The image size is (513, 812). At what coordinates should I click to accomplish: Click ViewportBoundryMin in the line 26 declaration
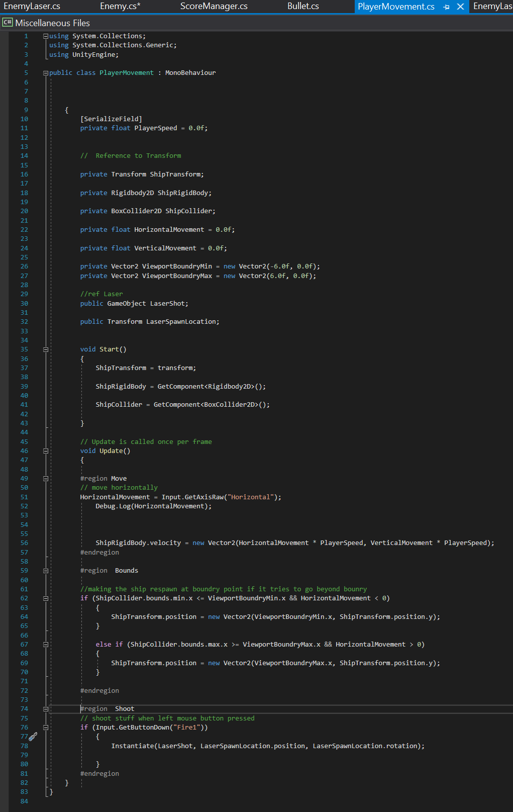(177, 266)
